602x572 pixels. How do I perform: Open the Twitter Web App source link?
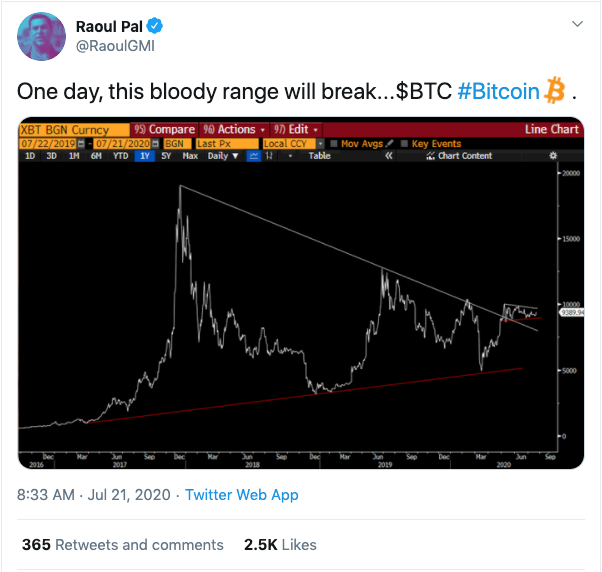click(x=241, y=494)
